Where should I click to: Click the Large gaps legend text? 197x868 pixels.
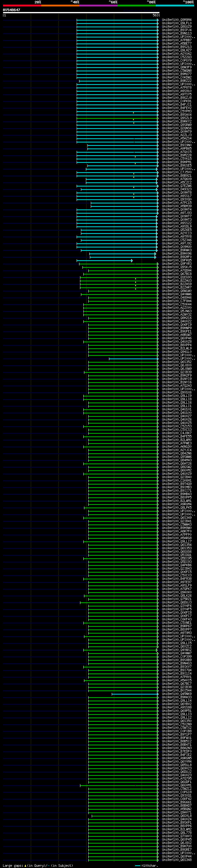[38, 865]
